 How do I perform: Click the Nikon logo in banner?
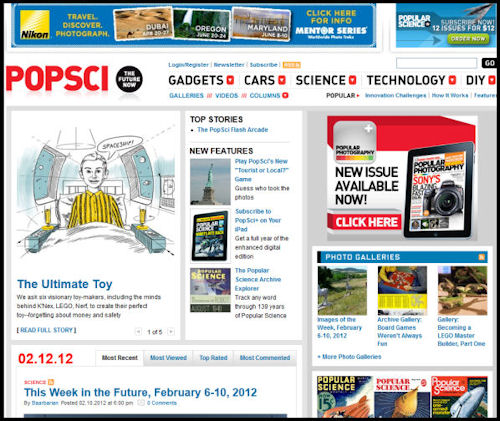click(x=35, y=25)
